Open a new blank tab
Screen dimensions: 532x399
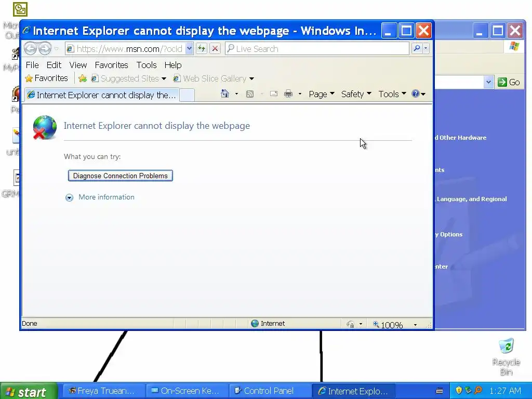click(187, 95)
